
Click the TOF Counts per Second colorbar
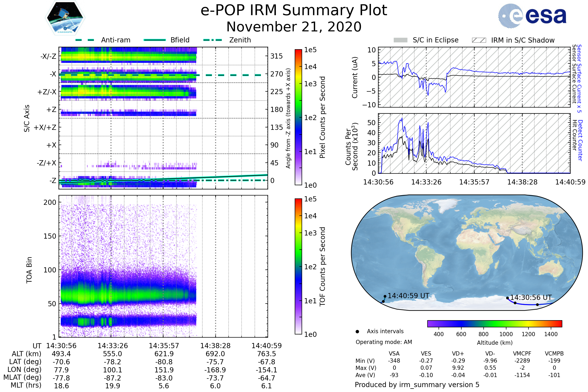pos(298,266)
